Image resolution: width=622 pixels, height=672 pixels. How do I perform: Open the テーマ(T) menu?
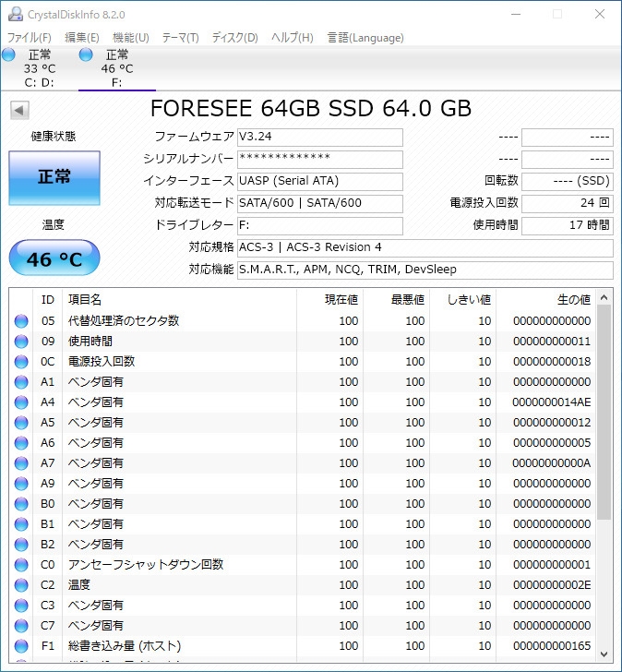tap(180, 38)
